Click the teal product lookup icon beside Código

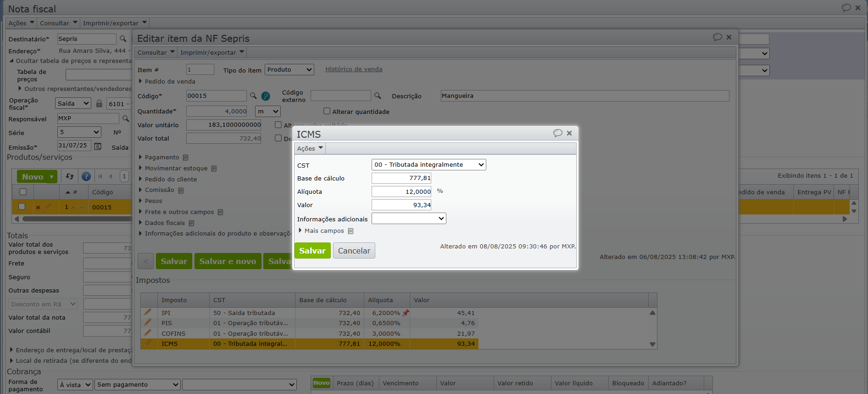266,96
